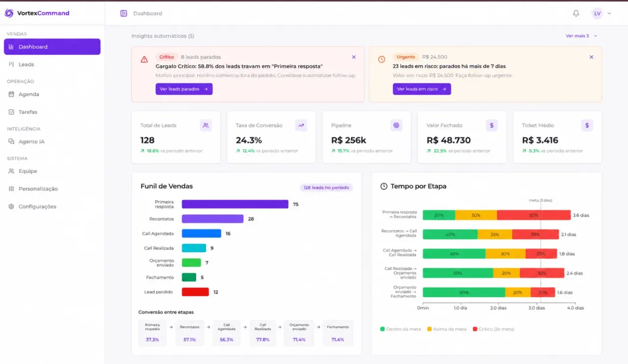Click the Valor Fechado dollar icon
The height and width of the screenshot is (364, 628).
point(492,125)
